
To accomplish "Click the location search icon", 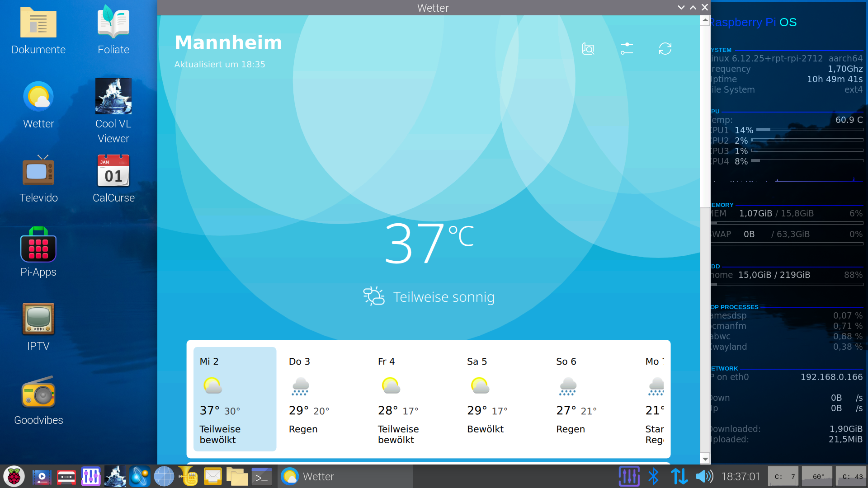I will [x=588, y=49].
